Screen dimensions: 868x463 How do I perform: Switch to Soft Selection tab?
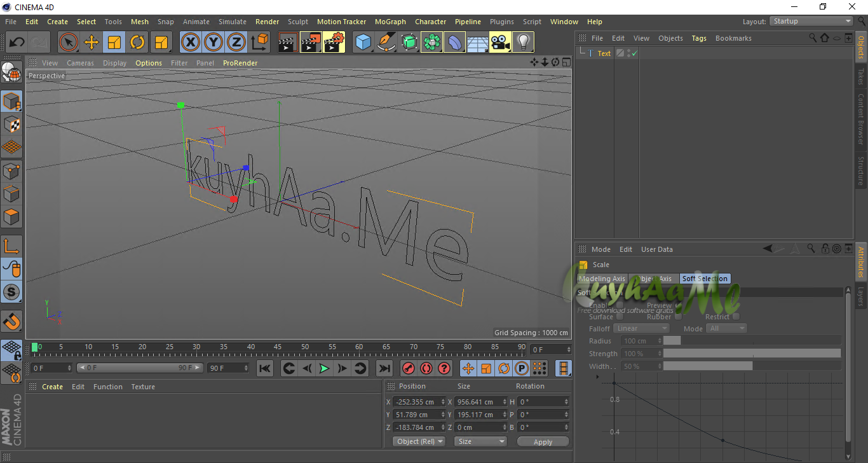pos(705,279)
